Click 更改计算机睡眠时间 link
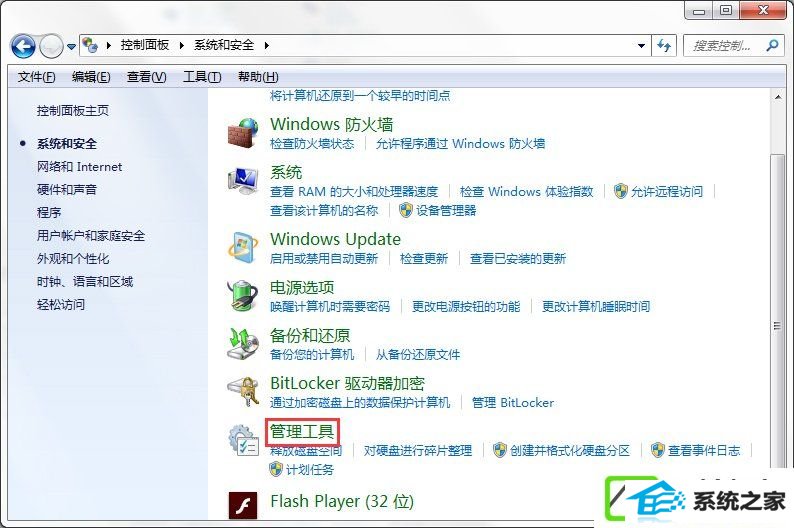Image resolution: width=794 pixels, height=528 pixels. (596, 307)
